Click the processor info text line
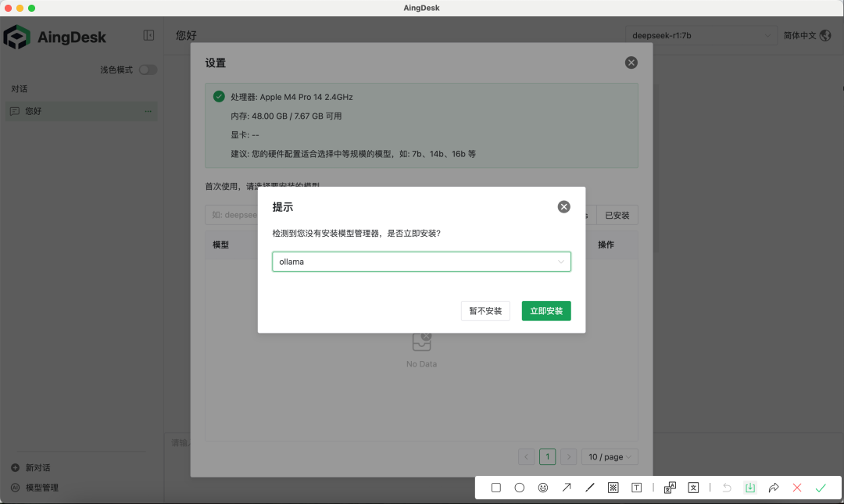The image size is (844, 504). 291,97
